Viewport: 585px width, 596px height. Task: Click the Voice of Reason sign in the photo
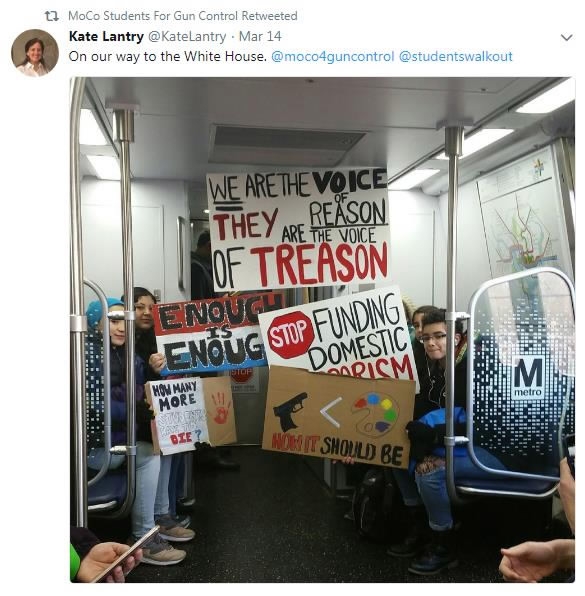tap(299, 229)
